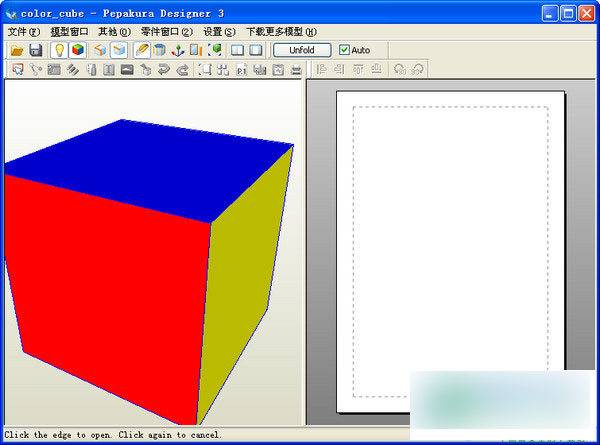The height and width of the screenshot is (445, 600).
Task: Click the align right icon
Action: (339, 69)
